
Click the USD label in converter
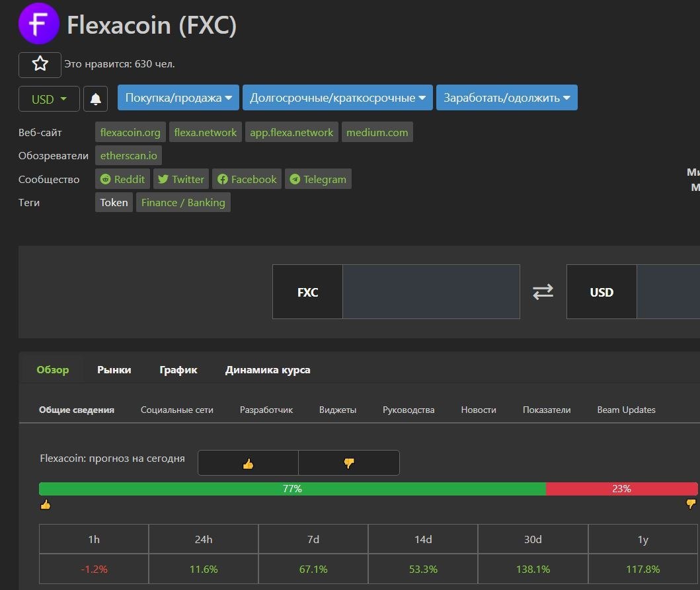[x=602, y=292]
